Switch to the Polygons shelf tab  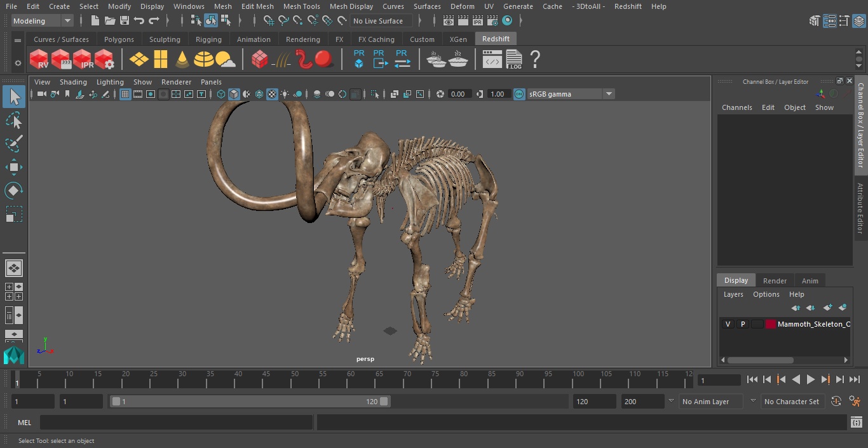(x=119, y=39)
